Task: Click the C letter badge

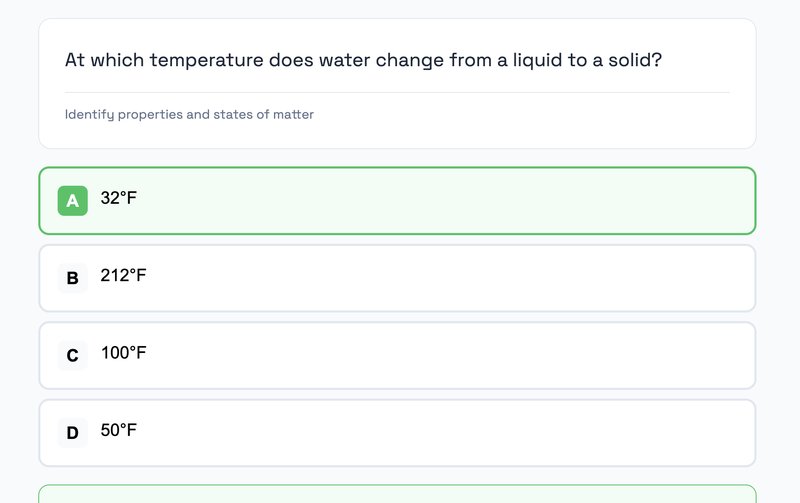Action: (x=72, y=355)
